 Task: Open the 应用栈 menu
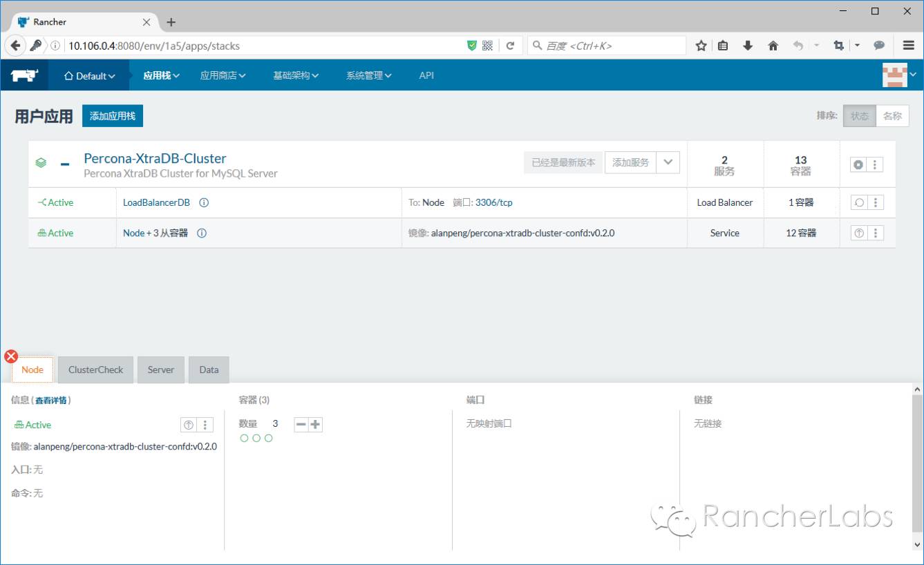pos(161,75)
